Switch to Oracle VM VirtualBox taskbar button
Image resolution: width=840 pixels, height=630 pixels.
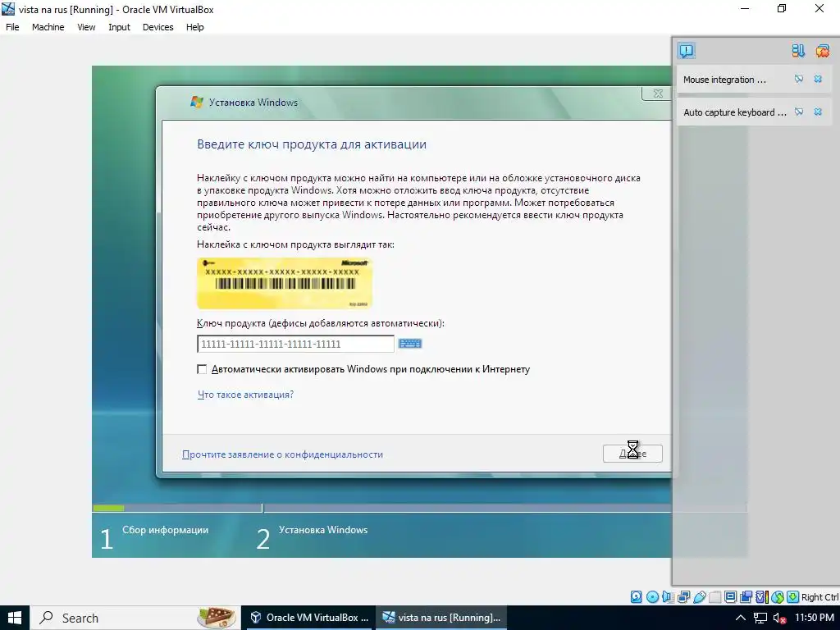308,618
